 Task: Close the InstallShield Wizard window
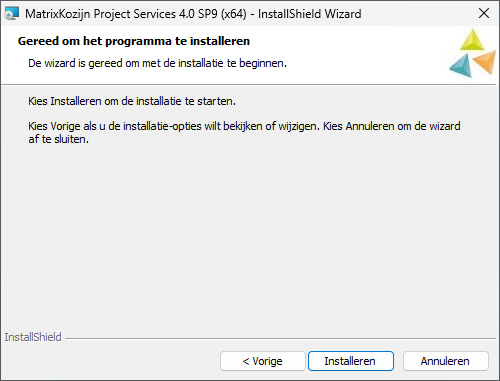click(x=484, y=13)
